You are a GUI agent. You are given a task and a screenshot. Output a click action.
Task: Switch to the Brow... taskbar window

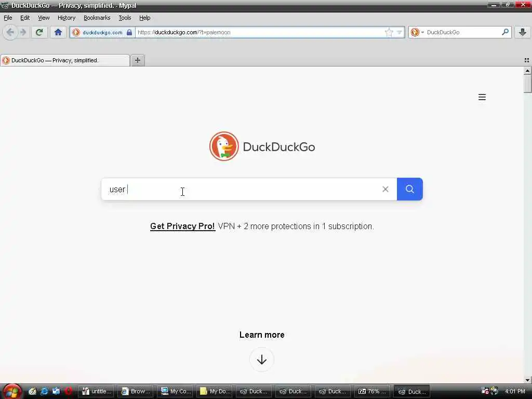click(136, 391)
